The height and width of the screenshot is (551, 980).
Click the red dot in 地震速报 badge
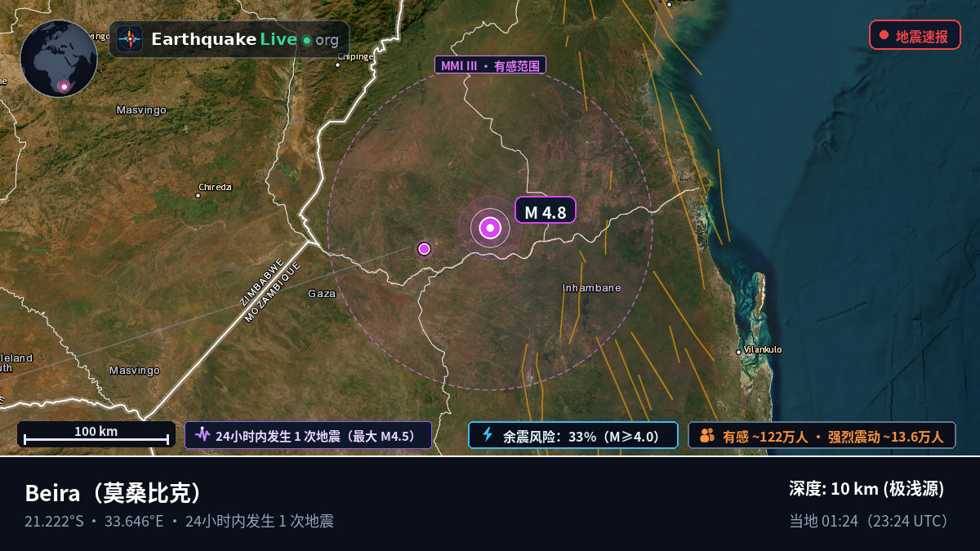pyautogui.click(x=884, y=35)
